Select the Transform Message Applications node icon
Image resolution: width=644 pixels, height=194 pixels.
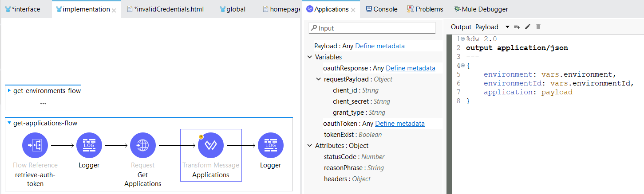pyautogui.click(x=210, y=145)
